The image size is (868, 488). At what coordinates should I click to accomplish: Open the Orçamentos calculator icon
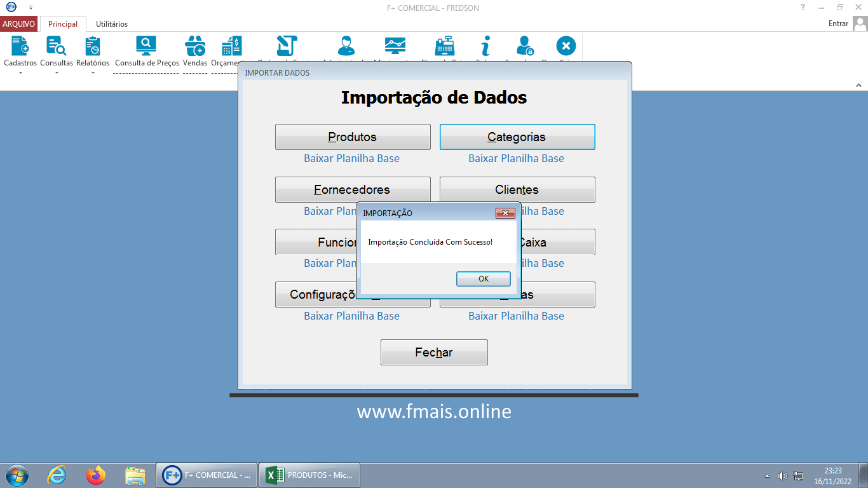coord(232,46)
